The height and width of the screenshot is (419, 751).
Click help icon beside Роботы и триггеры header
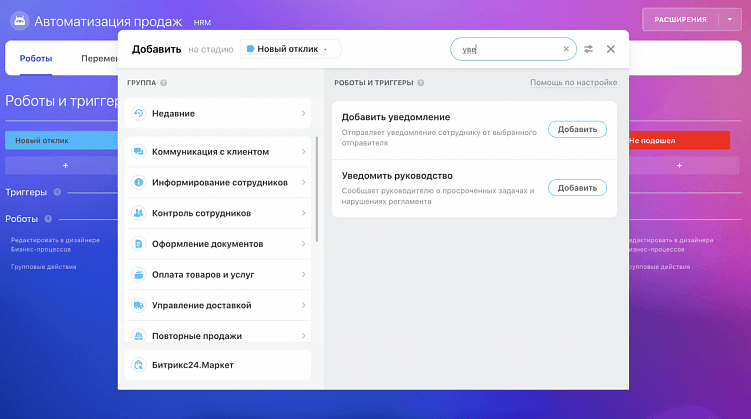click(421, 83)
